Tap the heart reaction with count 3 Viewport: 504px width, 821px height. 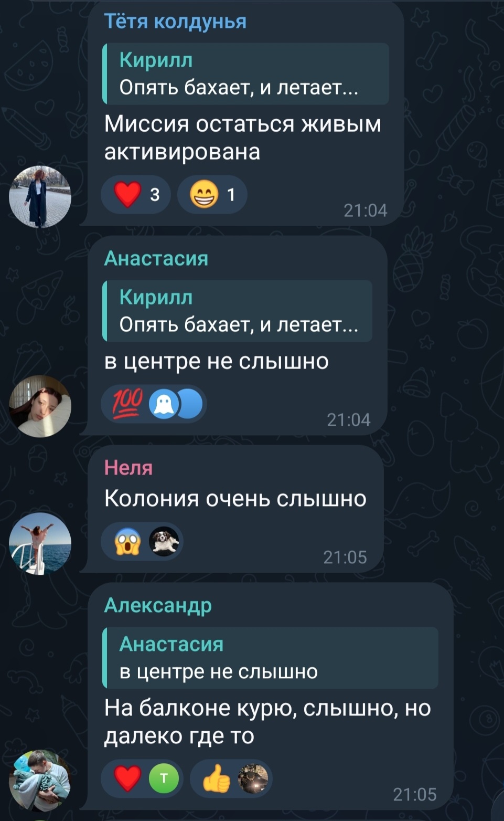pyautogui.click(x=136, y=195)
